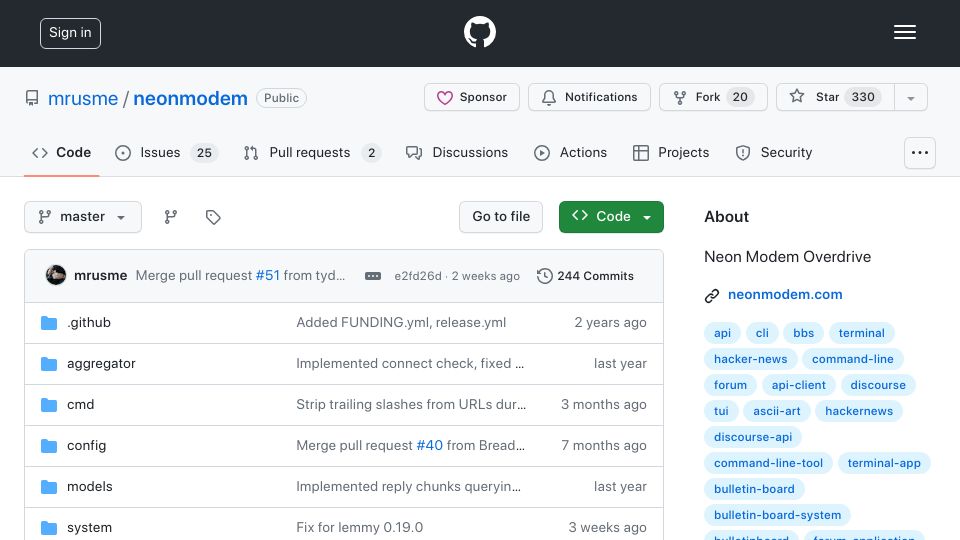This screenshot has width=960, height=540.
Task: Select the terminal-app topic tag
Action: tap(884, 463)
